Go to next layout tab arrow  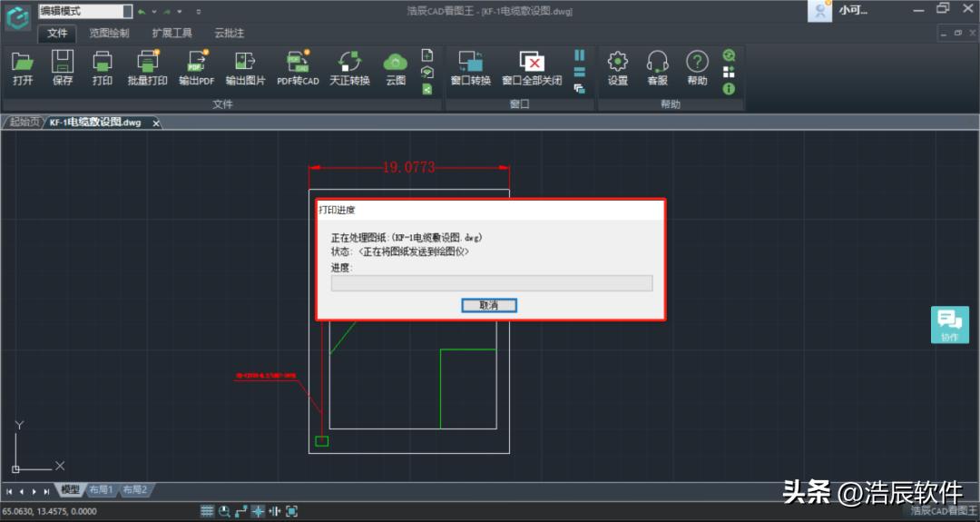(x=34, y=491)
